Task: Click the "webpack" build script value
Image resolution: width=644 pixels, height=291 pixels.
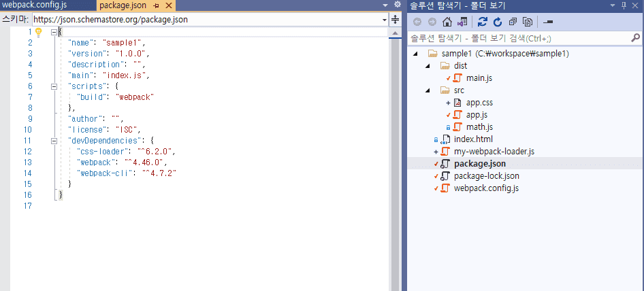Action: 135,97
